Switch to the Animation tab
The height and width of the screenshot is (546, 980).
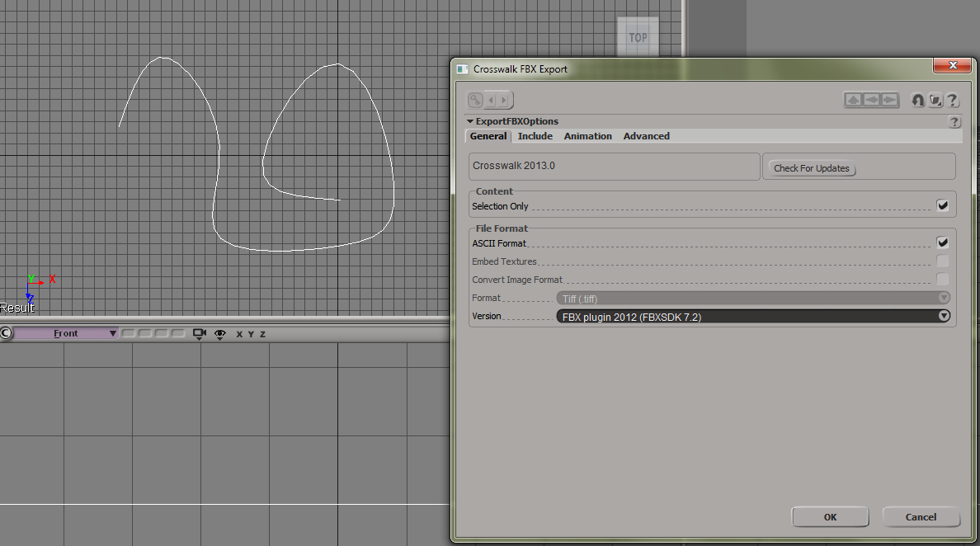click(587, 136)
